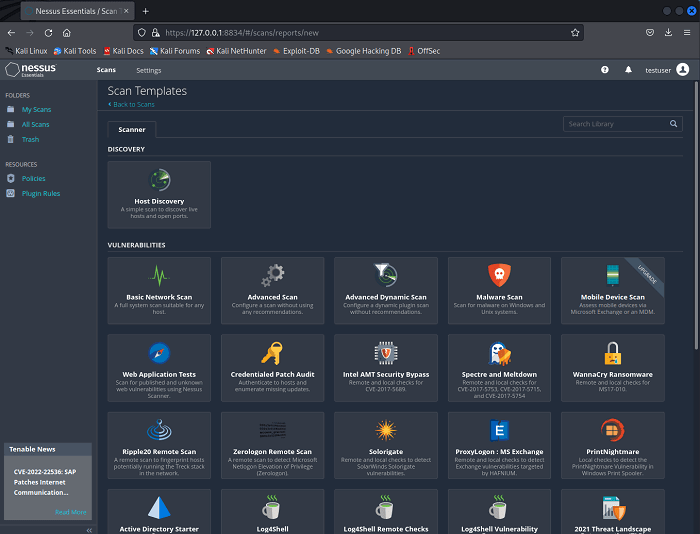Switch to the Settings tab
This screenshot has width=700, height=534.
click(x=149, y=70)
